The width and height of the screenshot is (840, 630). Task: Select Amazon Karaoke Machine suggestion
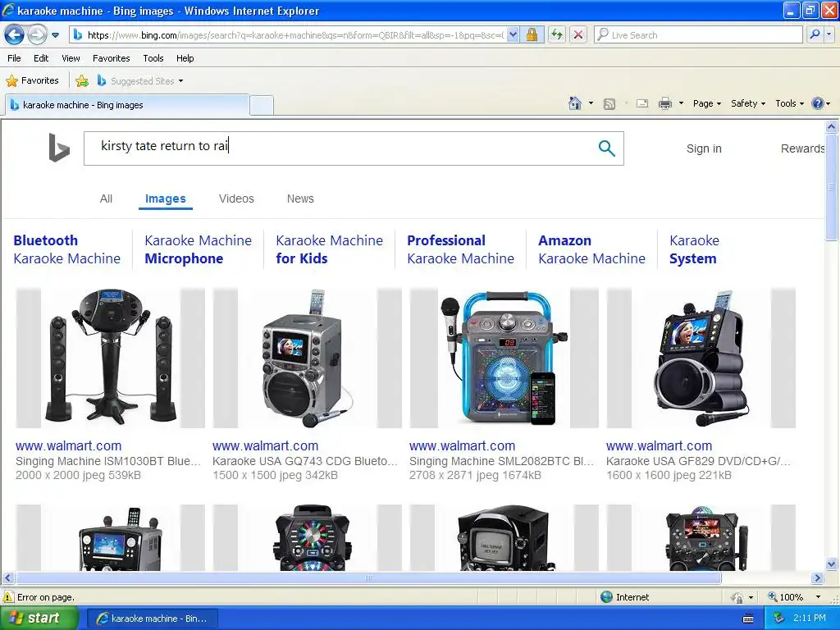[592, 249]
